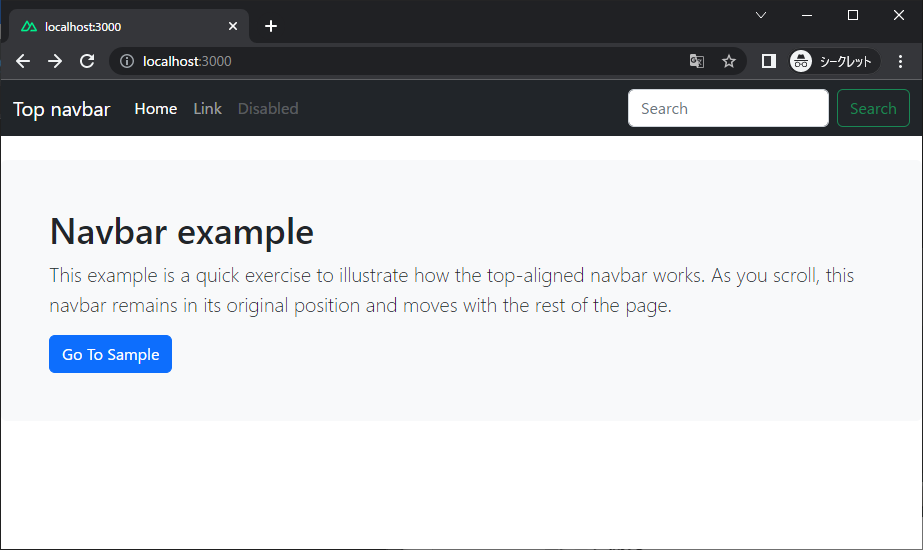923x550 pixels.
Task: Click the Navbar example heading
Action: [182, 231]
